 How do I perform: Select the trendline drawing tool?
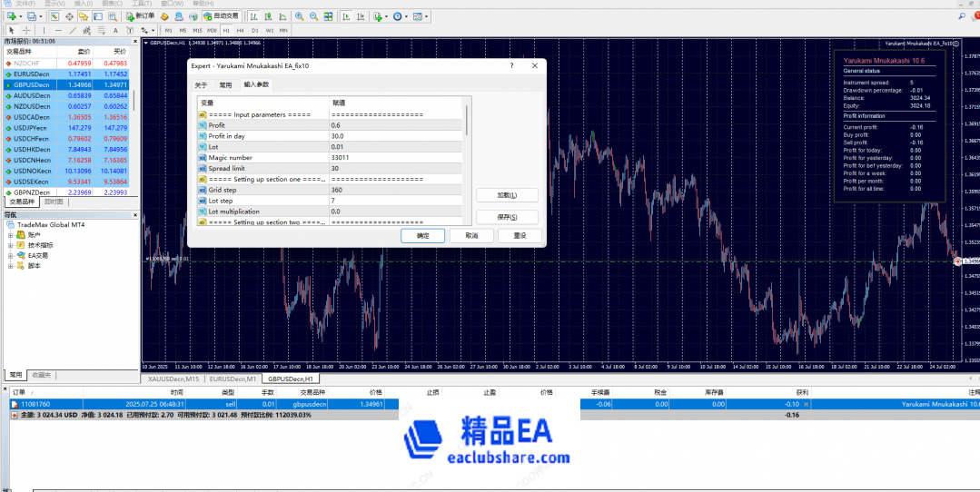(x=73, y=30)
